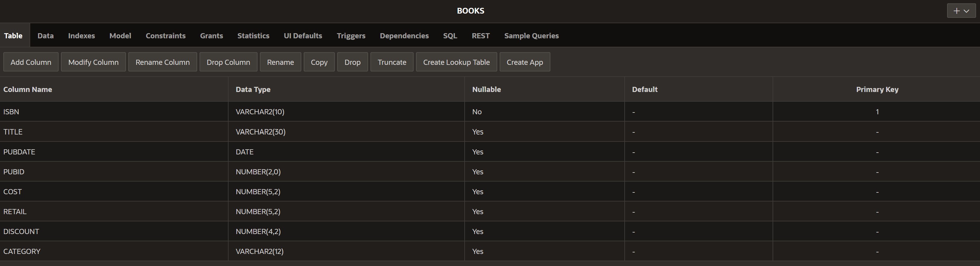Click the Create App button
Image resolution: width=980 pixels, height=266 pixels.
tap(525, 62)
